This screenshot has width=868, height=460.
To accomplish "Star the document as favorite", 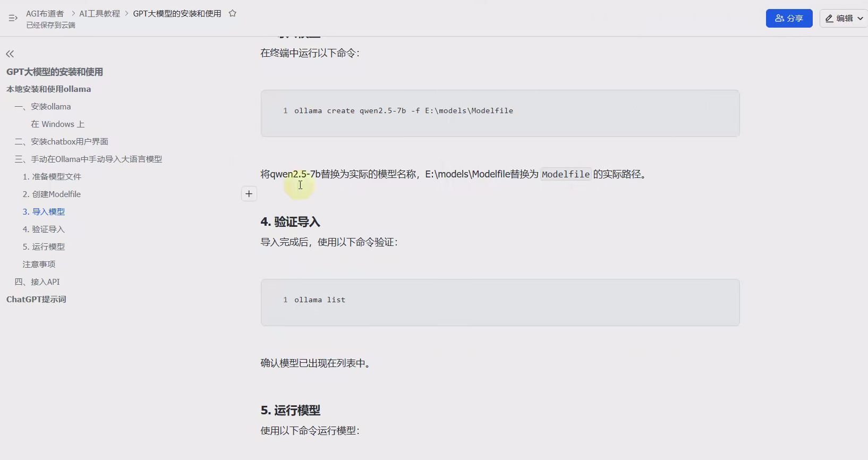I will point(232,13).
